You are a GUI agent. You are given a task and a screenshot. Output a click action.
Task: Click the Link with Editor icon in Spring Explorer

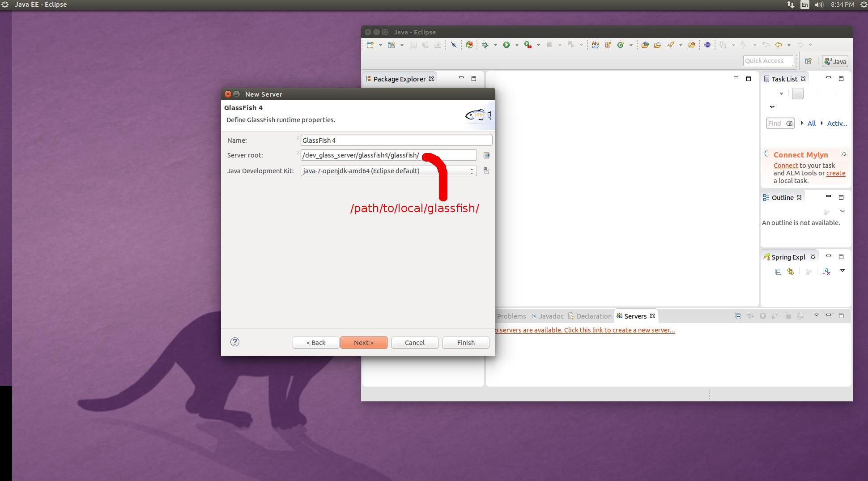point(791,272)
